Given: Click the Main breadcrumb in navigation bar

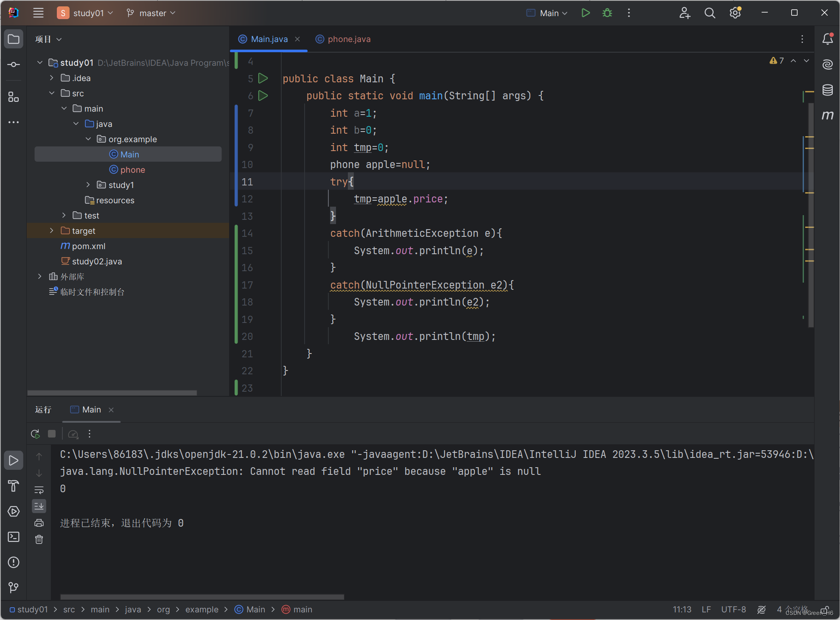Looking at the screenshot, I should [x=255, y=609].
